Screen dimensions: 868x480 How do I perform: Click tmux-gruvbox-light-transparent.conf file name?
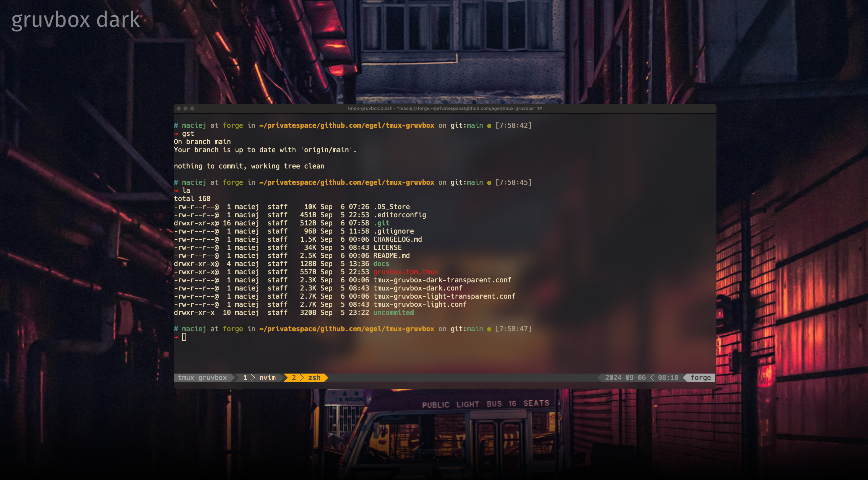point(445,296)
